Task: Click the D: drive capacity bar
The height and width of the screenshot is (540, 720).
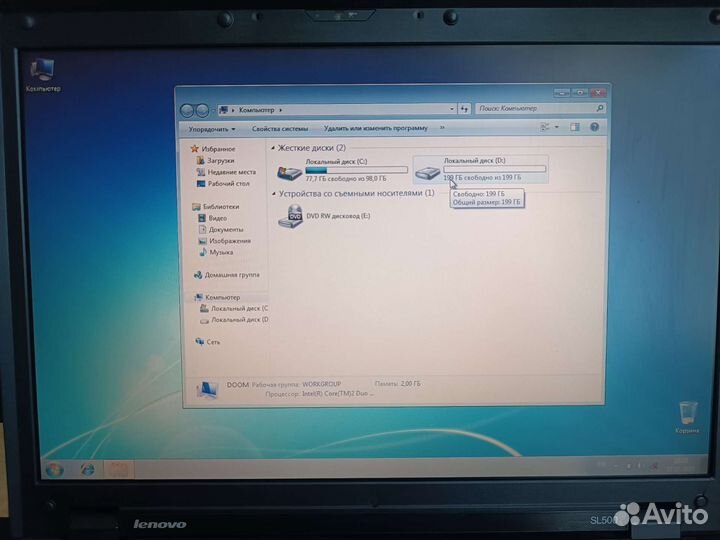Action: tap(495, 169)
